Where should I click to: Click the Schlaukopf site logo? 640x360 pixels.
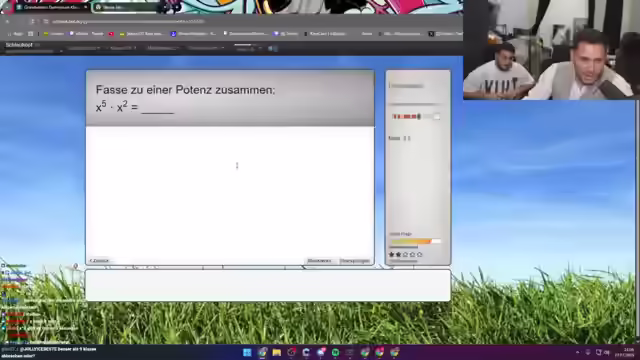point(19,45)
